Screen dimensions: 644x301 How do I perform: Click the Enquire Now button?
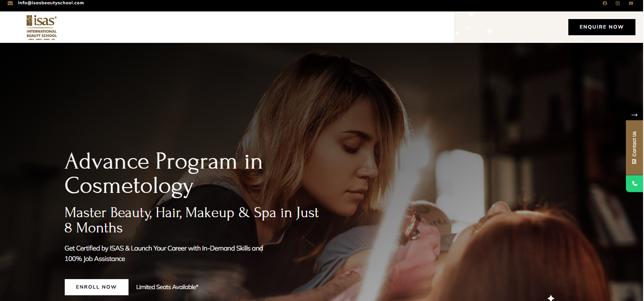[602, 27]
